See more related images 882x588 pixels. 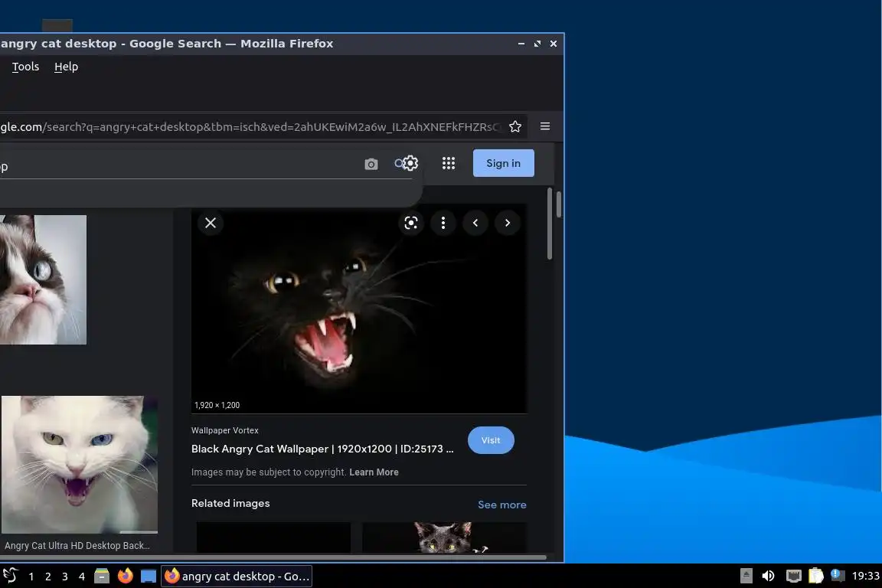pyautogui.click(x=501, y=505)
